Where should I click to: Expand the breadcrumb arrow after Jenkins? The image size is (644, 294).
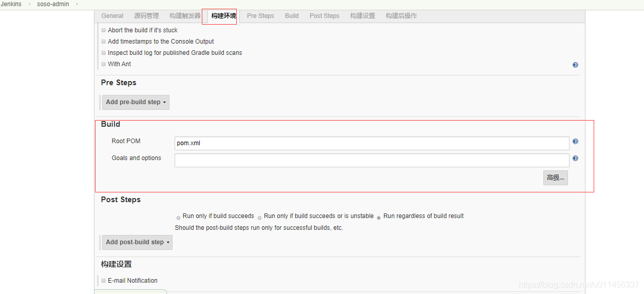[x=29, y=4]
